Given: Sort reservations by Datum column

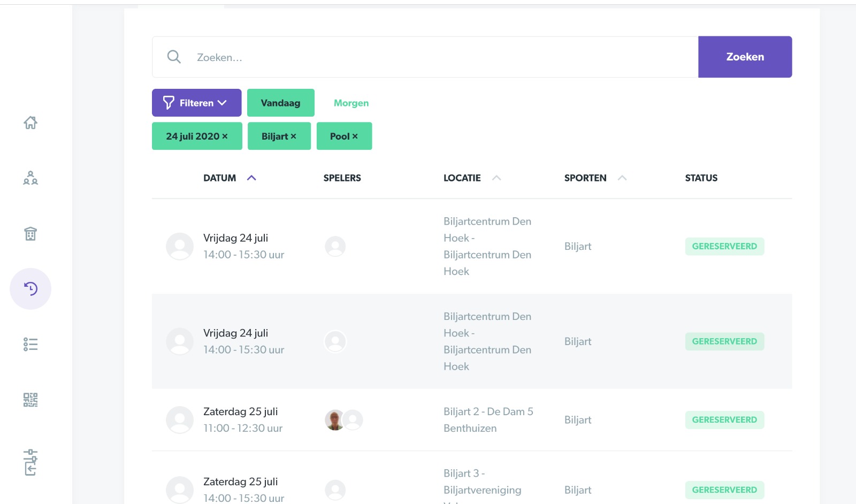Looking at the screenshot, I should click(x=251, y=178).
